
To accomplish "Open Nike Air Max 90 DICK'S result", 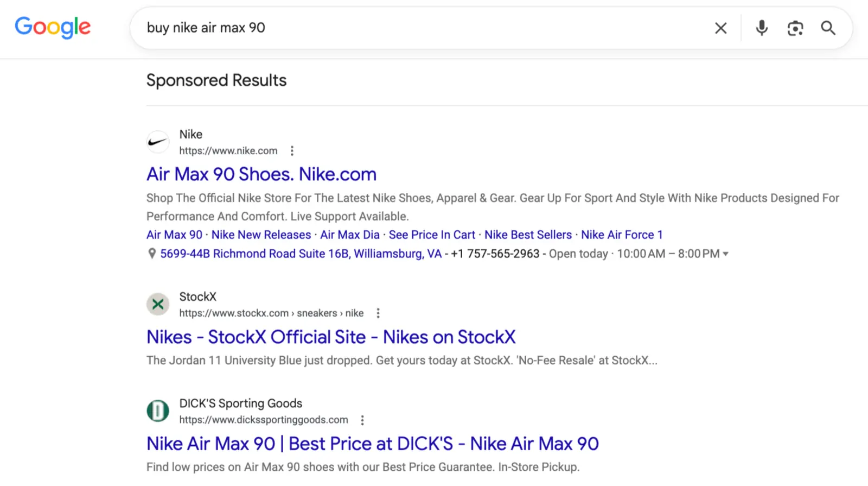I will [x=373, y=444].
